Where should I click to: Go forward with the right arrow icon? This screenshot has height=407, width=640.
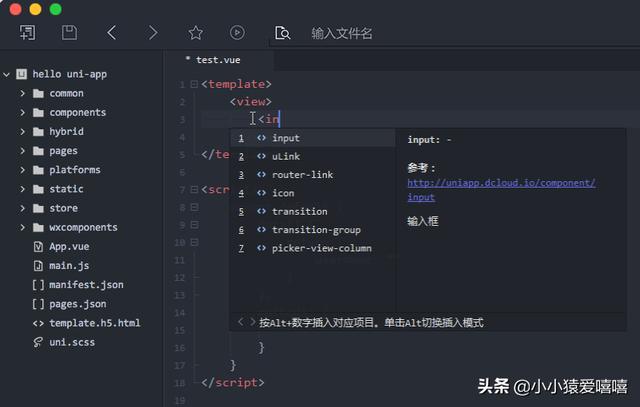(x=153, y=33)
